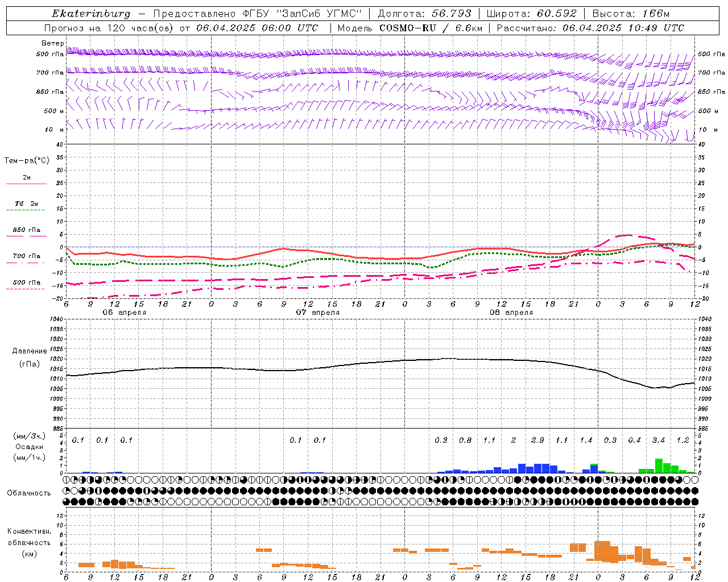728x582 pixels.
Task: Click the 'Конвективн.' convective cloud label
Action: 29,531
